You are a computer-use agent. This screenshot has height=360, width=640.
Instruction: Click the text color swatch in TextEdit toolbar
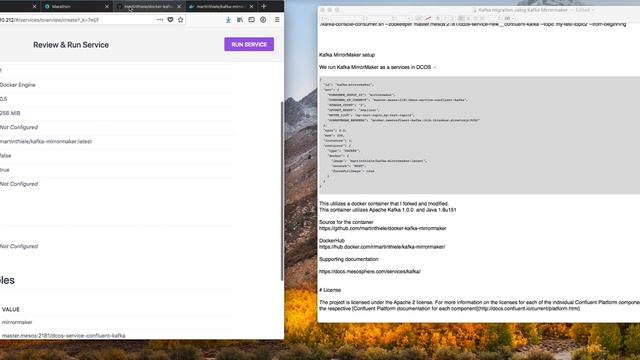click(419, 18)
